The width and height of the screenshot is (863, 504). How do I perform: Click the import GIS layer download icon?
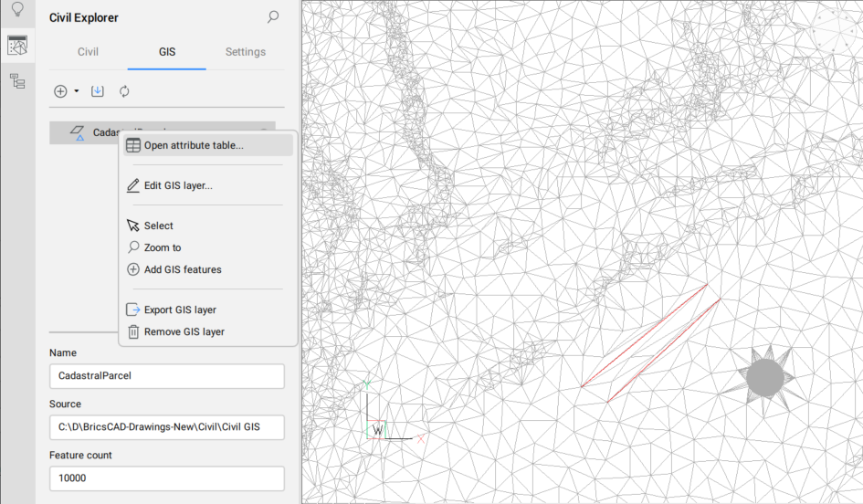tap(98, 91)
